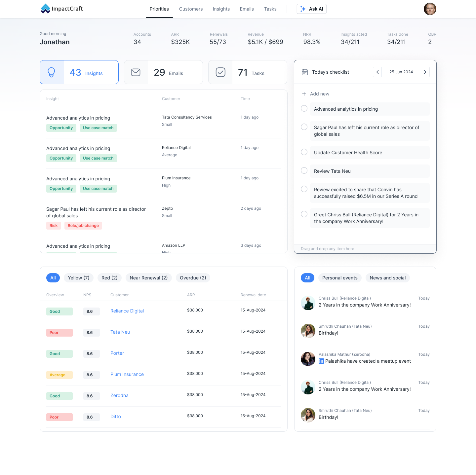Open the Porter customer link

click(117, 353)
